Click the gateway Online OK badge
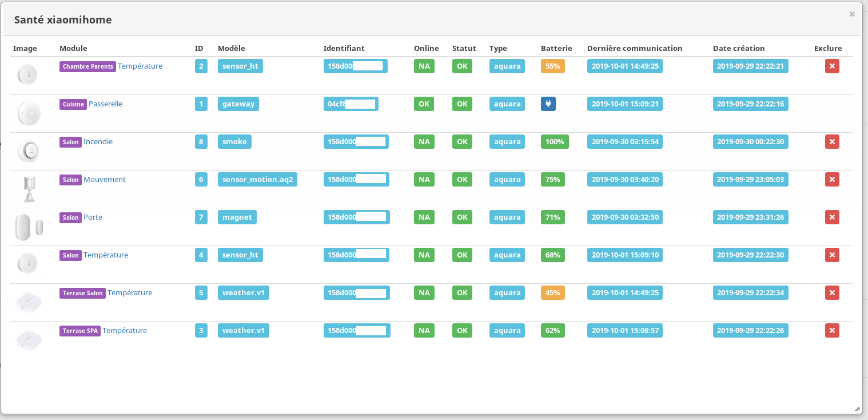This screenshot has height=420, width=868. [424, 104]
